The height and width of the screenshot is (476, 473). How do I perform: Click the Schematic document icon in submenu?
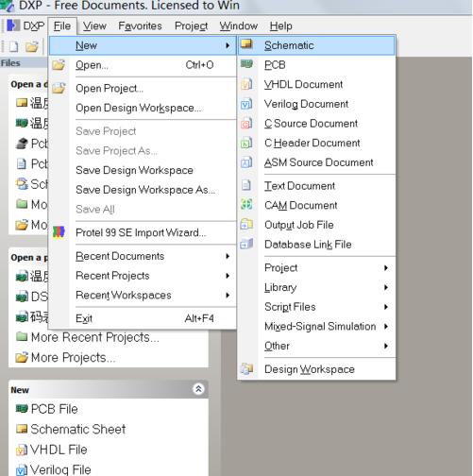[x=246, y=44]
